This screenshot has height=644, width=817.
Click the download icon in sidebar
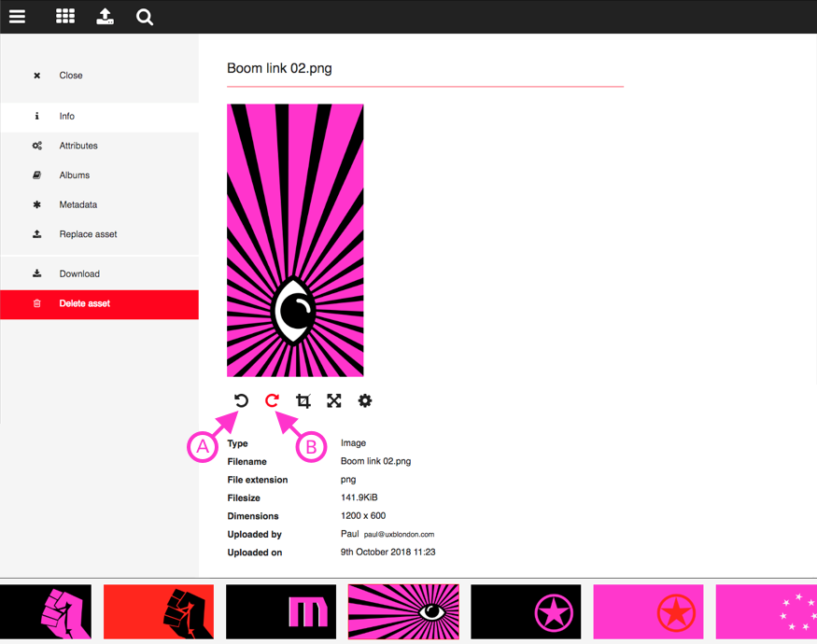[37, 273]
